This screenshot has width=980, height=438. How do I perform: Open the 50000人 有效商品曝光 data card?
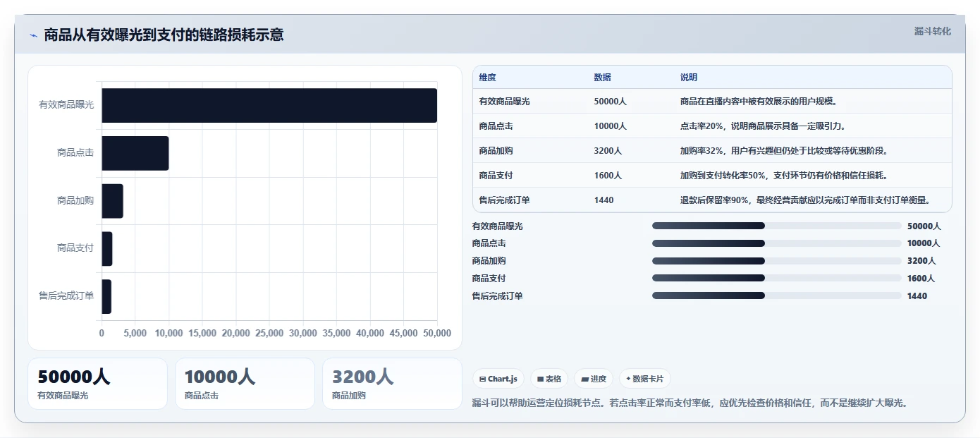[x=97, y=384]
